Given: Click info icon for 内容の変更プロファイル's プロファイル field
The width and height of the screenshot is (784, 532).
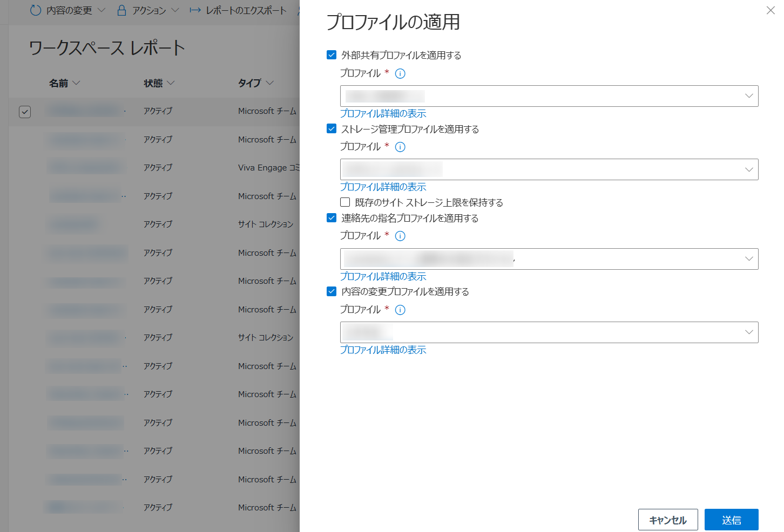Looking at the screenshot, I should [x=400, y=310].
